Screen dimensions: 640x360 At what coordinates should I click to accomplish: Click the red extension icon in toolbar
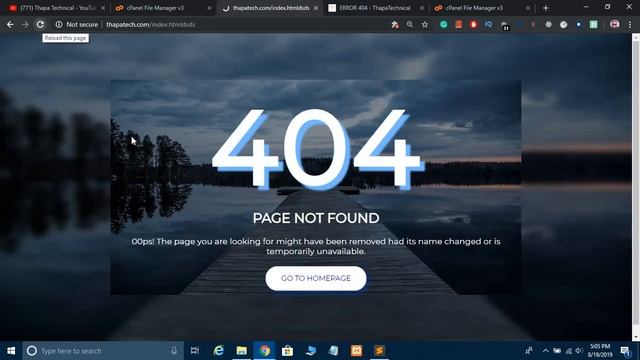click(x=473, y=24)
